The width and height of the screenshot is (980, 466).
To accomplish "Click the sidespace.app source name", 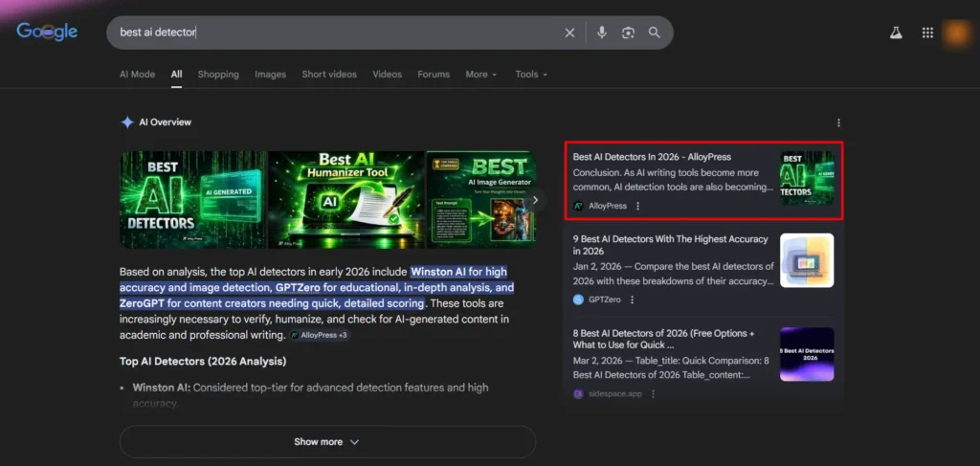I will [x=615, y=394].
